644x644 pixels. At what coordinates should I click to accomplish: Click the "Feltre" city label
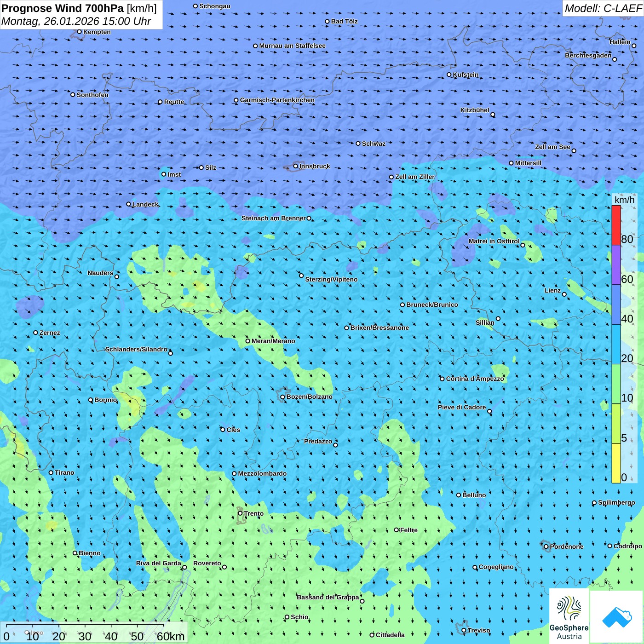tap(409, 530)
